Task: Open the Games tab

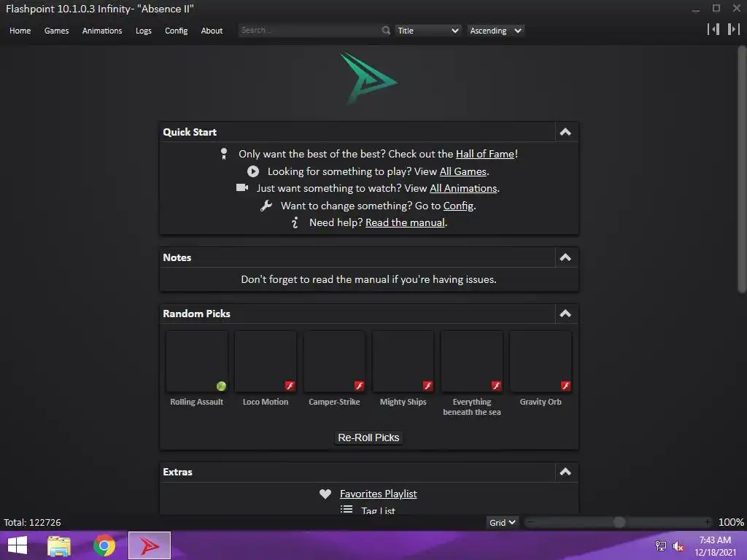Action: tap(56, 31)
